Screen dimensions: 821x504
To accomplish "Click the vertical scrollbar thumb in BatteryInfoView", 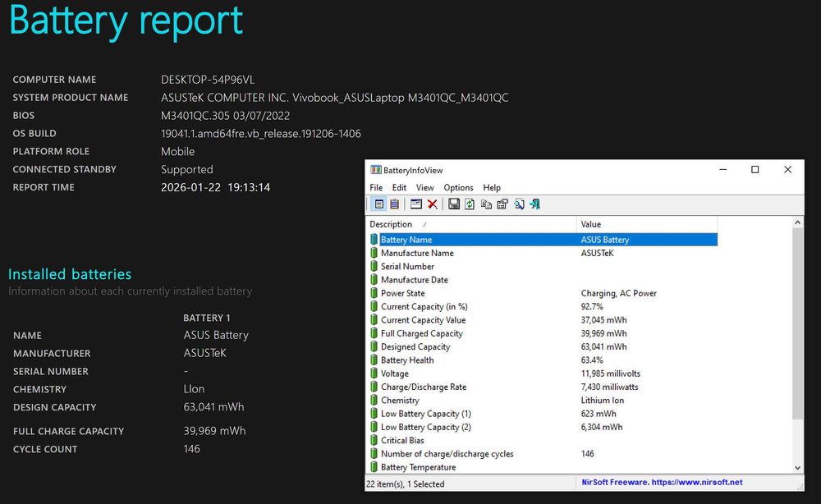I will [x=797, y=323].
